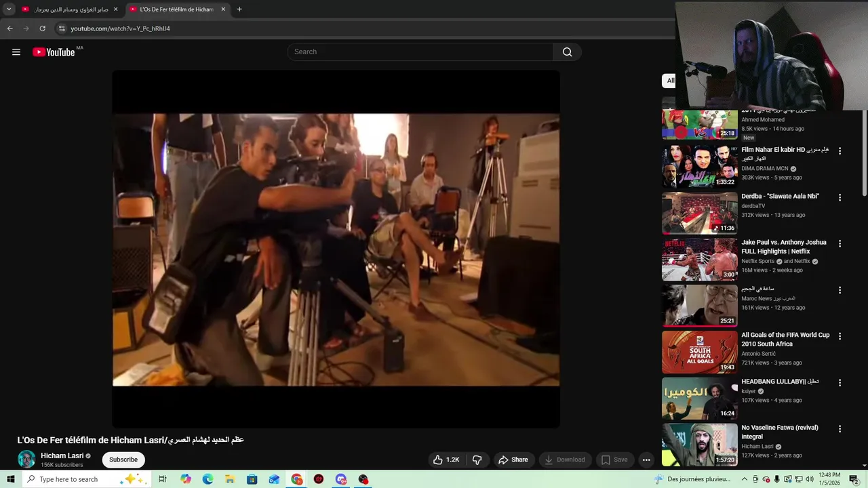This screenshot has width=868, height=488.
Task: Share the L'Os De Fer video
Action: coord(513,460)
